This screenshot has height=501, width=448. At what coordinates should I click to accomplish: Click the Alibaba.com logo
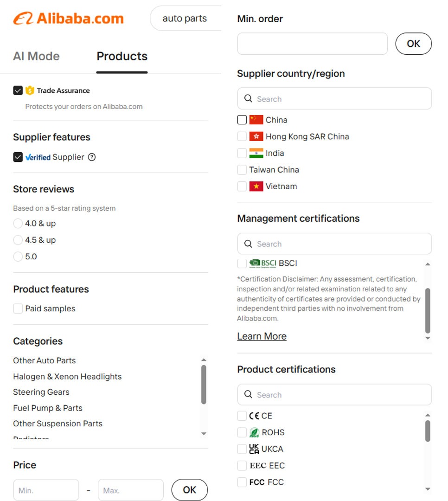point(68,19)
